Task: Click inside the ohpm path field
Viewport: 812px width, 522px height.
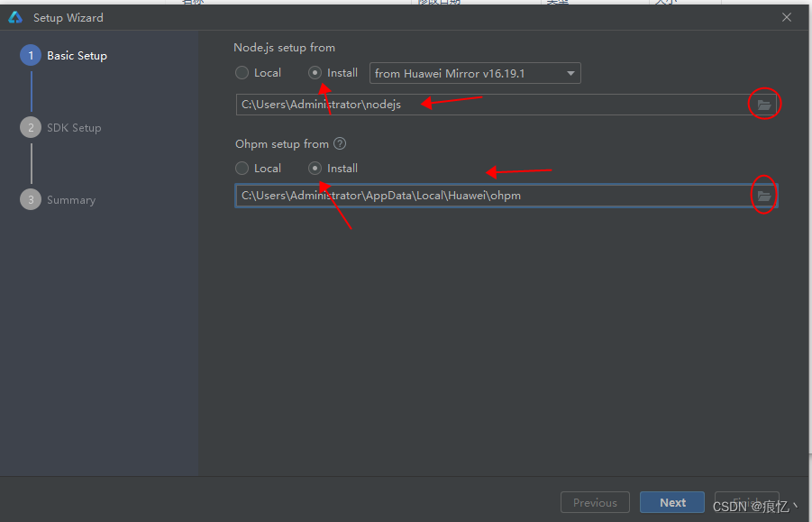Action: (x=451, y=196)
